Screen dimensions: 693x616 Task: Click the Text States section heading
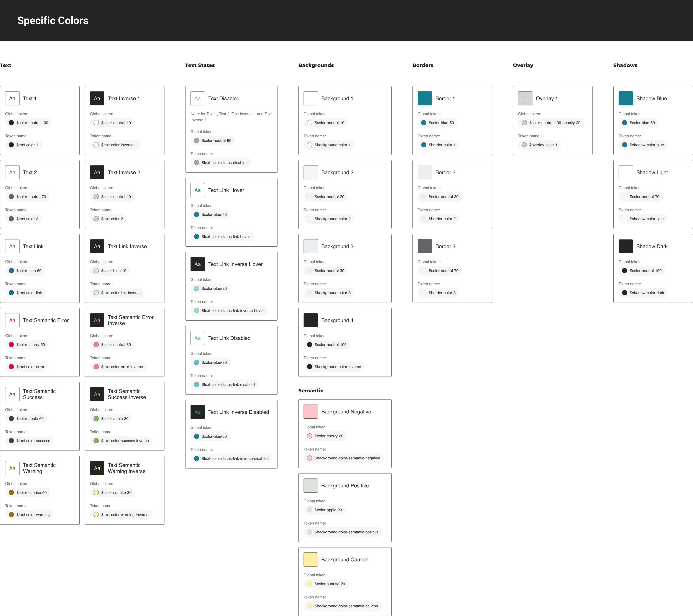(x=200, y=65)
